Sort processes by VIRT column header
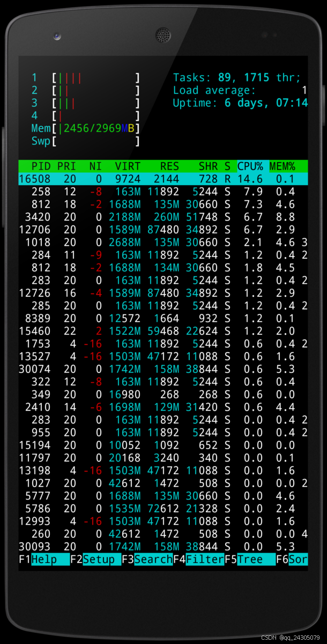Viewport: 327px width, 644px height. [128, 166]
